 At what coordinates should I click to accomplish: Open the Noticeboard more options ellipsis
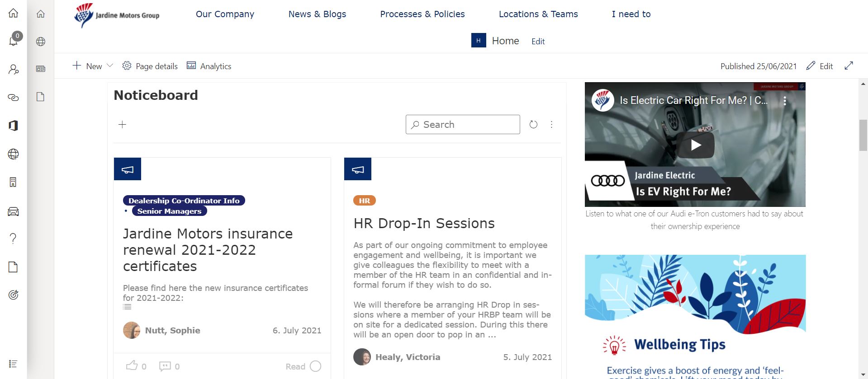[x=551, y=125]
